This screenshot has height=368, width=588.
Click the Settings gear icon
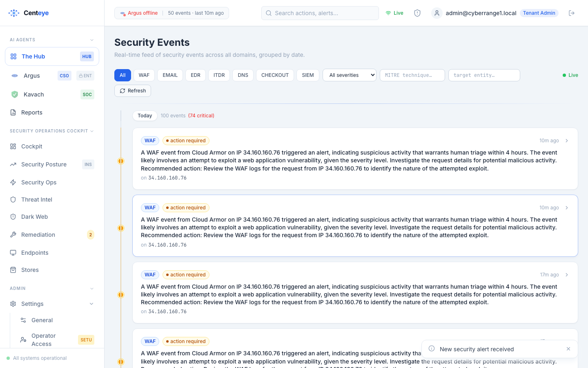coord(13,304)
